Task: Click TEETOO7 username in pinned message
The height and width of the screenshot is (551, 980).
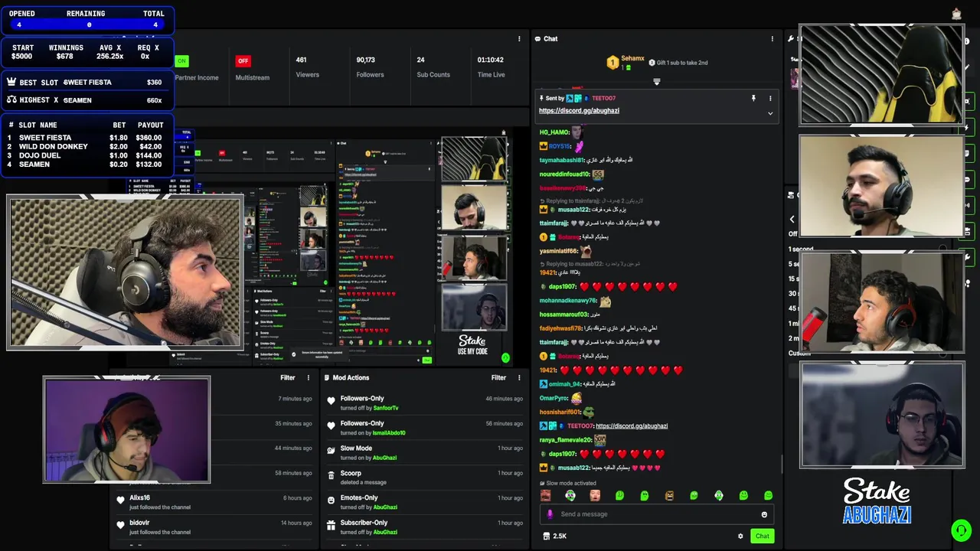Action: (603, 99)
